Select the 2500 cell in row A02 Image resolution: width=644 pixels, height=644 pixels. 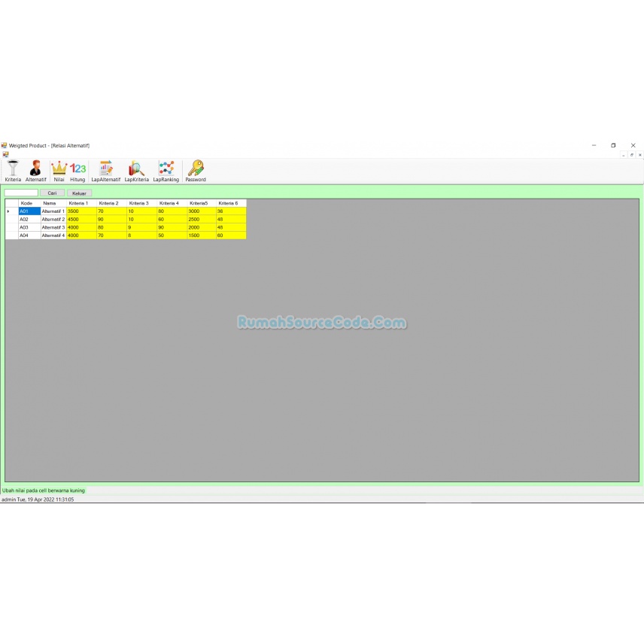tap(202, 220)
